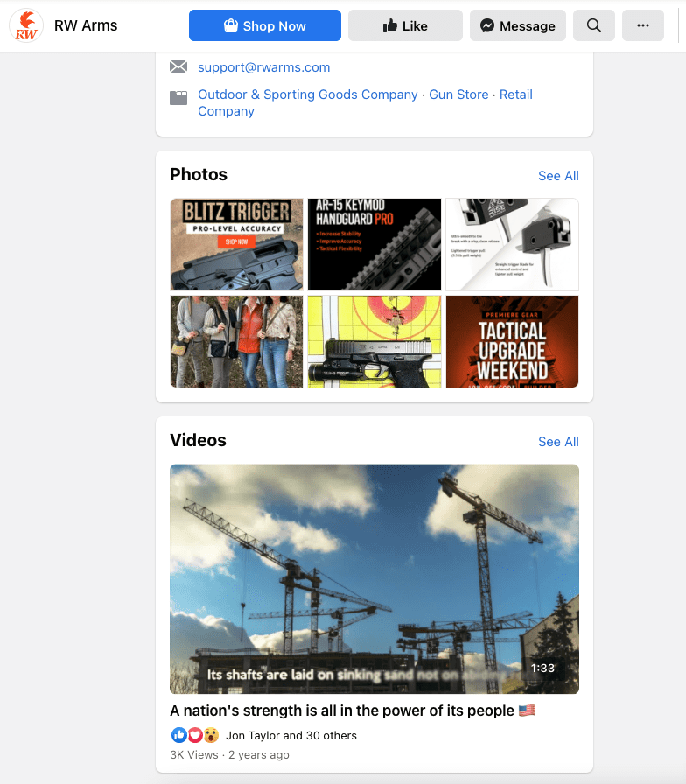
Task: Open the Rise trigger product photo
Action: coord(512,244)
